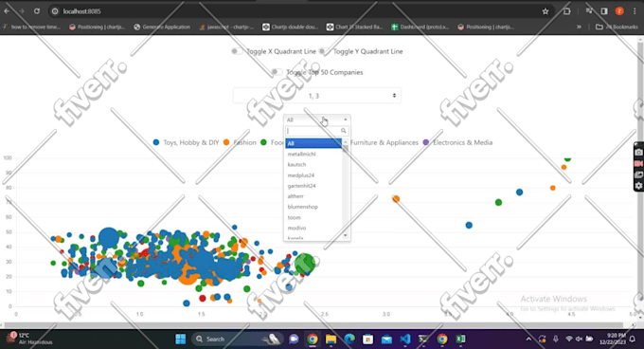Toggle the Y Quadrant Line switch
This screenshot has height=349, width=644.
coord(324,51)
